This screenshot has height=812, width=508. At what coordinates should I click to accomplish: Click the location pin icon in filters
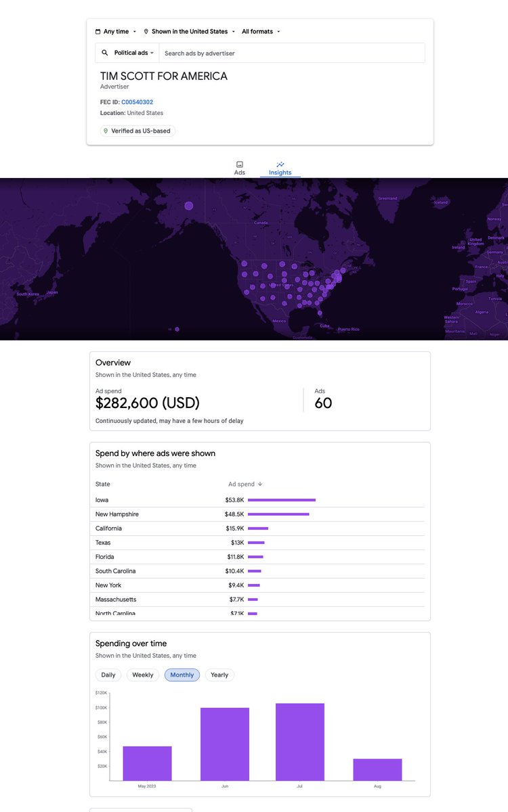(x=146, y=32)
